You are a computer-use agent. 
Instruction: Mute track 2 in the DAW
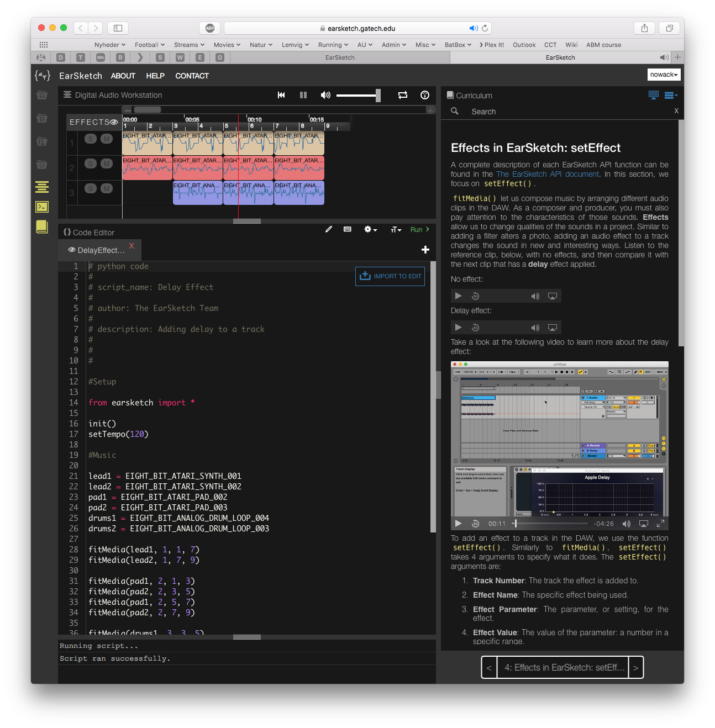coord(107,163)
